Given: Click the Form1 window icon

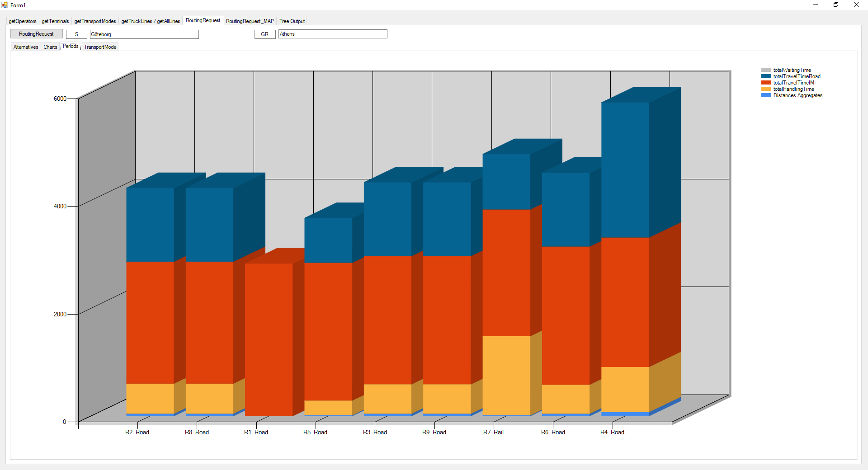Looking at the screenshot, I should 5,5.
